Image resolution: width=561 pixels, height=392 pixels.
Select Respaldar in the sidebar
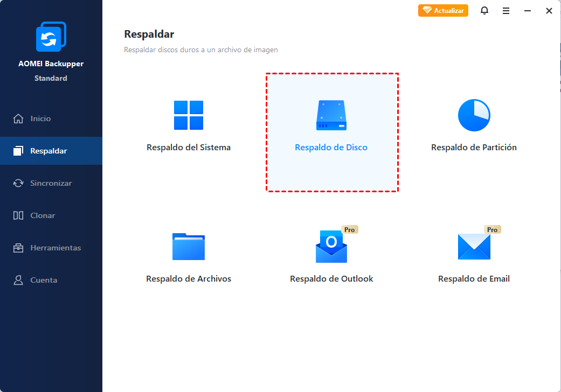49,151
